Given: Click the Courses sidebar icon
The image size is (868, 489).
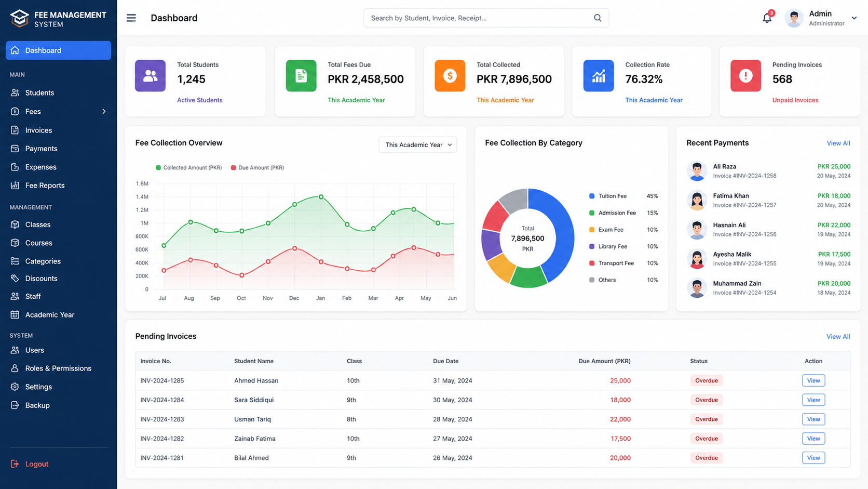Looking at the screenshot, I should (x=15, y=243).
